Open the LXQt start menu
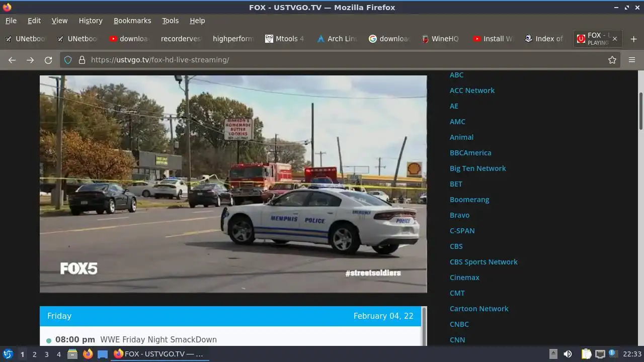644x362 pixels. tap(8, 354)
